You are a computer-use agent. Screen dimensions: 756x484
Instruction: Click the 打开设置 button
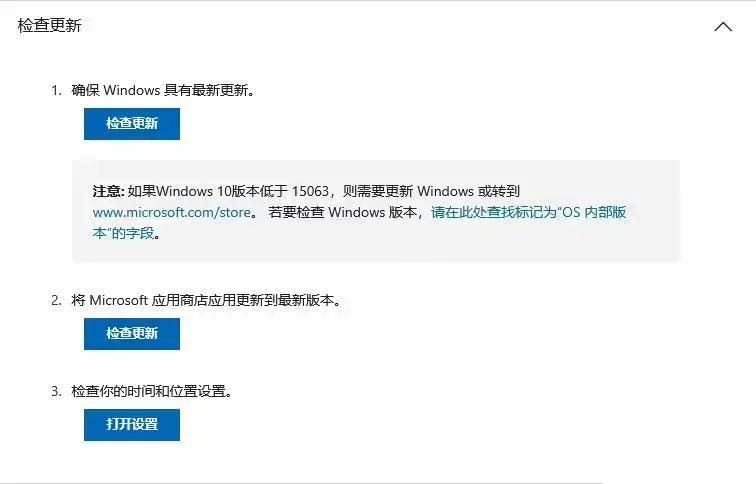(x=132, y=425)
